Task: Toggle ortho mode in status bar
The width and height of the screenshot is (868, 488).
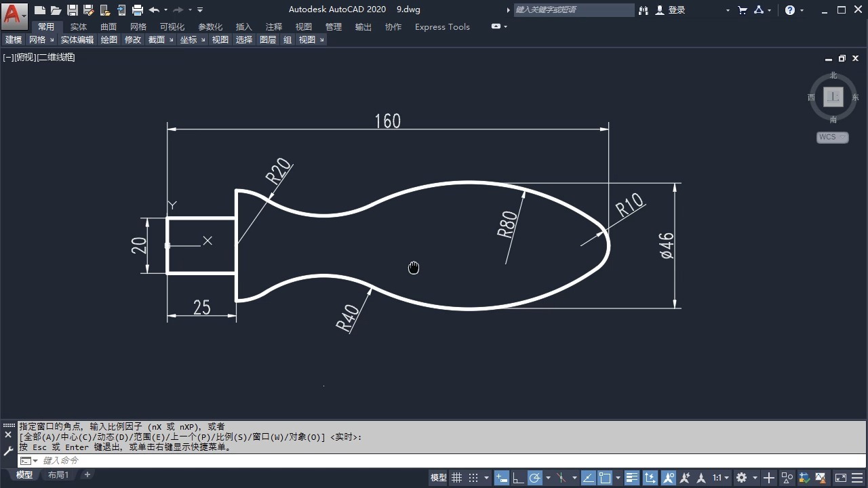Action: point(518,478)
